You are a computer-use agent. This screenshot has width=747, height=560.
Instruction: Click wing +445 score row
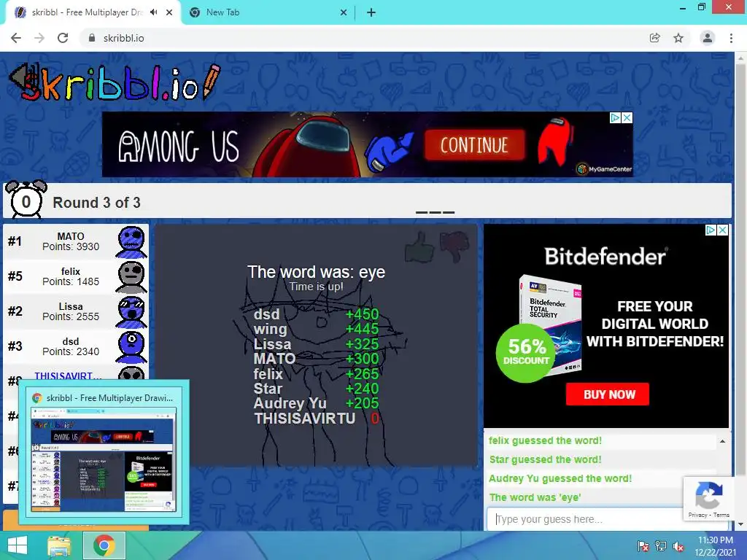[x=317, y=329]
